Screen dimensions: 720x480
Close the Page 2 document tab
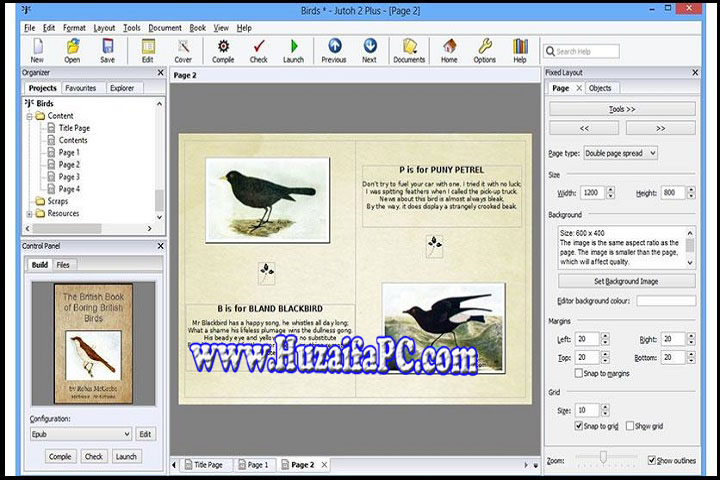324,465
